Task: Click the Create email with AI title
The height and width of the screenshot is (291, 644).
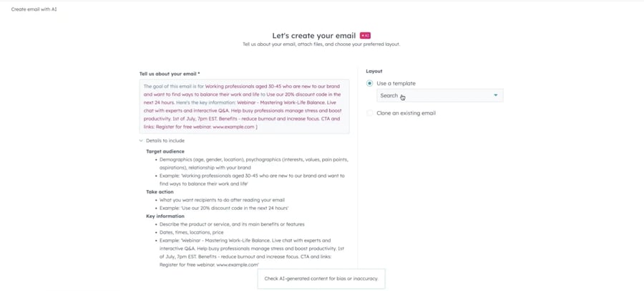Action: [x=34, y=9]
